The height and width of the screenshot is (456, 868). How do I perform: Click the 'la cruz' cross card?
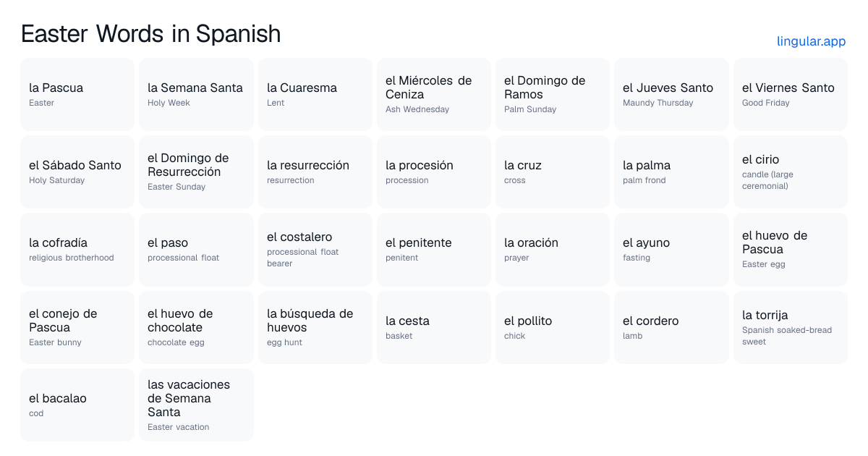pyautogui.click(x=553, y=172)
